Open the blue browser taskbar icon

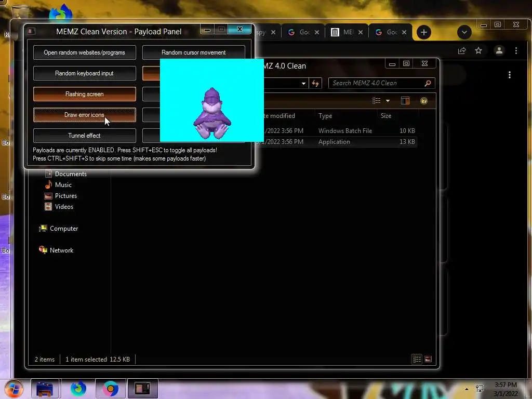click(x=78, y=389)
